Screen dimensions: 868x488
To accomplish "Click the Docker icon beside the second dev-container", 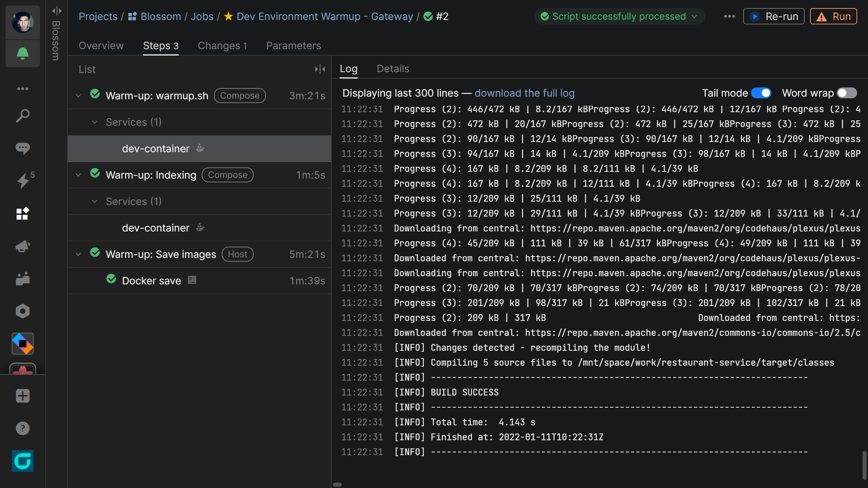I will [x=200, y=227].
